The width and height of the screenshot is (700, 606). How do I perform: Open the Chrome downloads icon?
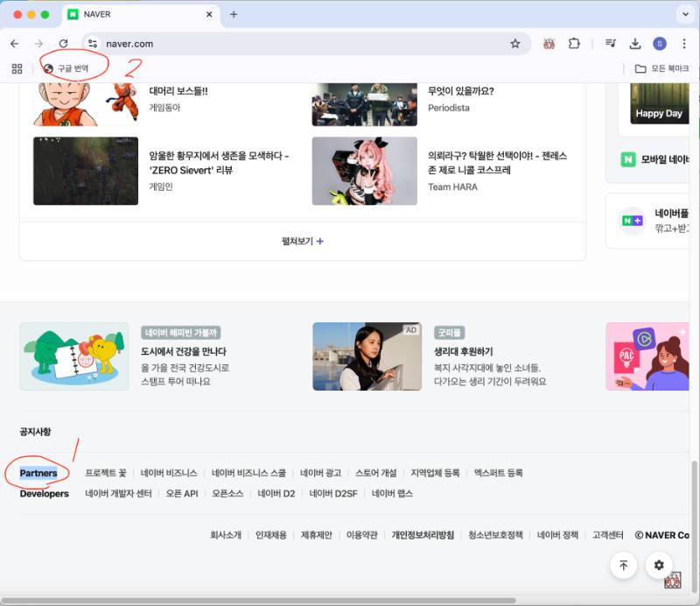635,44
